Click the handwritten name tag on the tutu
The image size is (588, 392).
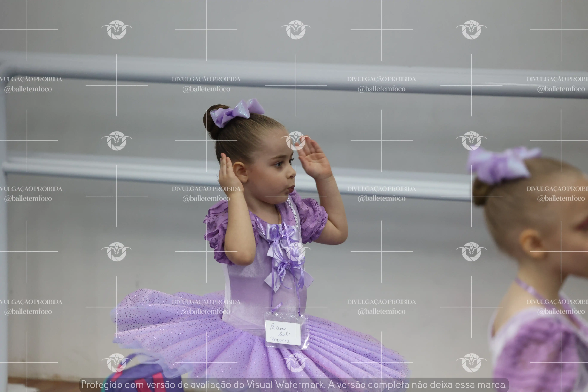(283, 332)
